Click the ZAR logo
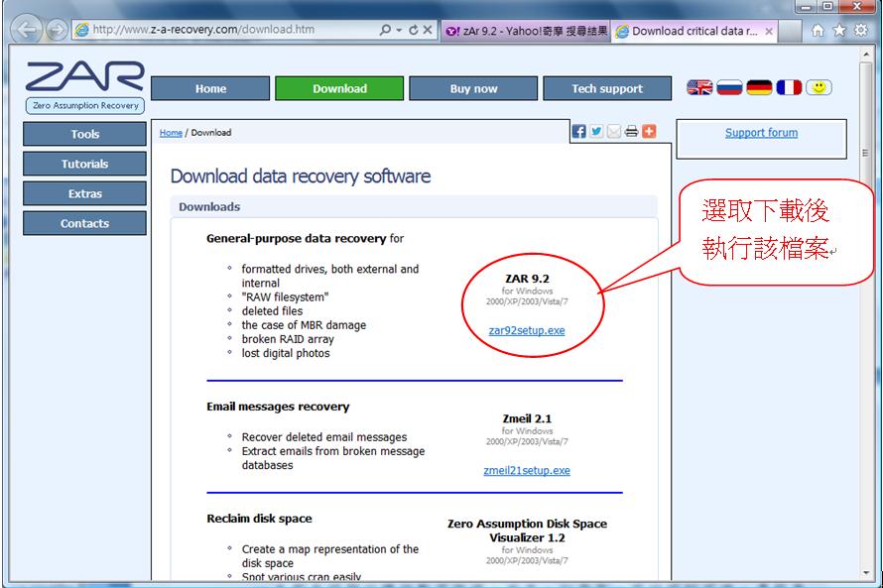 [84, 76]
